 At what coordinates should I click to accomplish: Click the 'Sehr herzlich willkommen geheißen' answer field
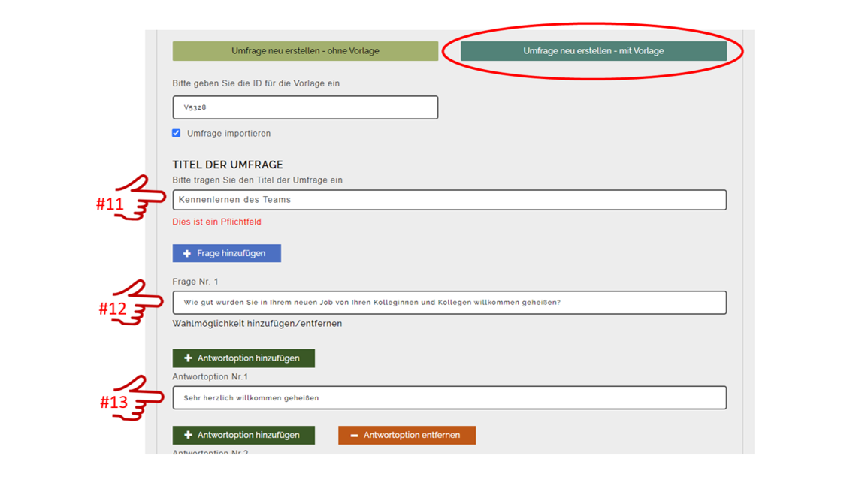pyautogui.click(x=449, y=398)
